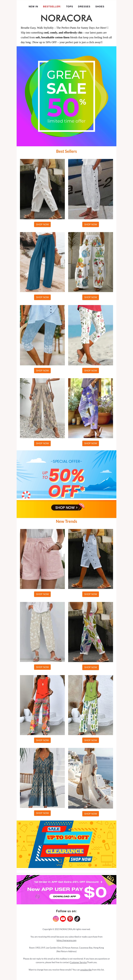Viewport: 133px width, 980px height.
Task: Open the pink drawstring shorts image
Action: pos(42,559)
